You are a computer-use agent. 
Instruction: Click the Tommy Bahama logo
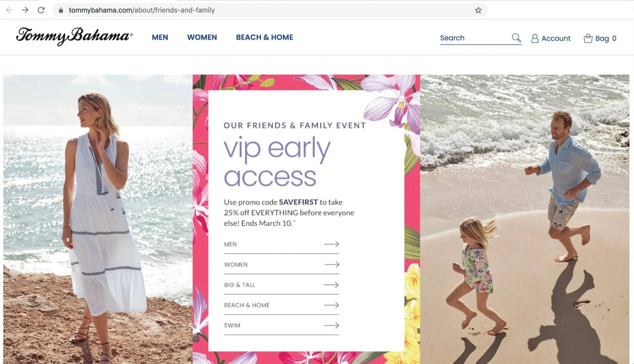[74, 36]
